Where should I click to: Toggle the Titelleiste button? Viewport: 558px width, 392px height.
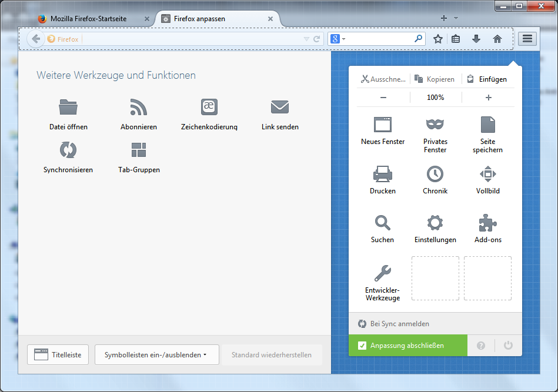tap(58, 355)
